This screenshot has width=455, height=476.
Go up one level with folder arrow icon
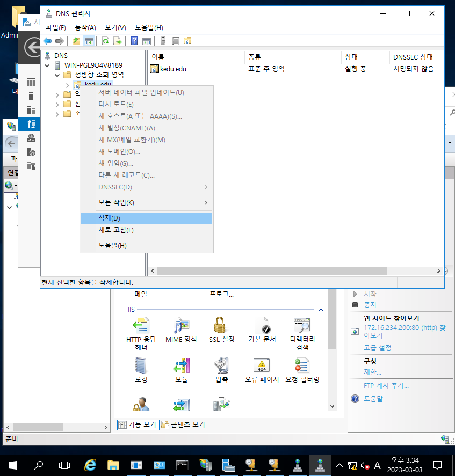coord(76,41)
